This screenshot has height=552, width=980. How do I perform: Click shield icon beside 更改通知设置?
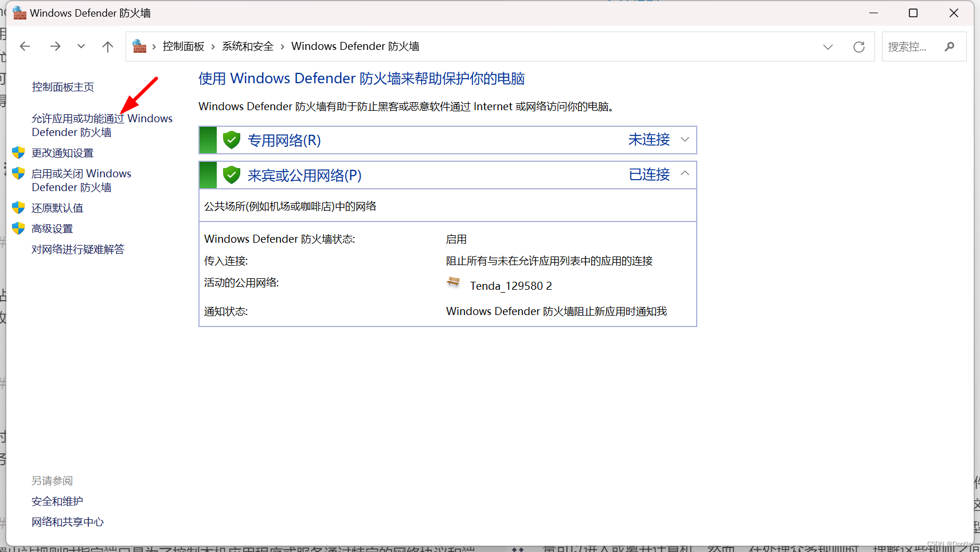click(x=18, y=153)
